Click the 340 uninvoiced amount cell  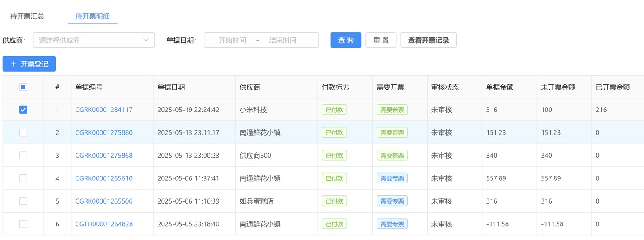coord(547,155)
